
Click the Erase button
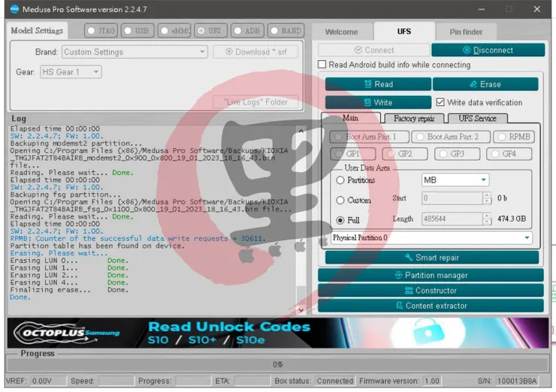(485, 84)
